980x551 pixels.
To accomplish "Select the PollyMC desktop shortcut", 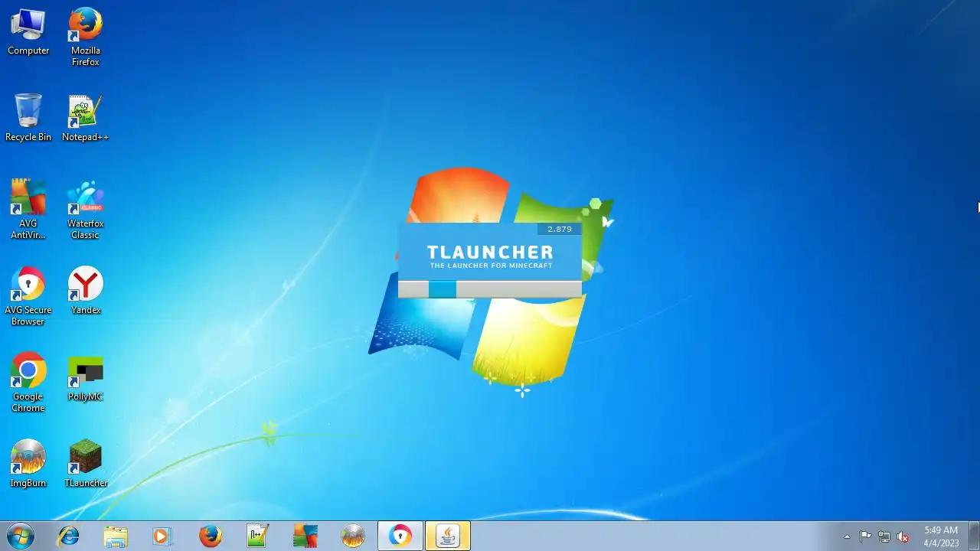I will (x=86, y=377).
